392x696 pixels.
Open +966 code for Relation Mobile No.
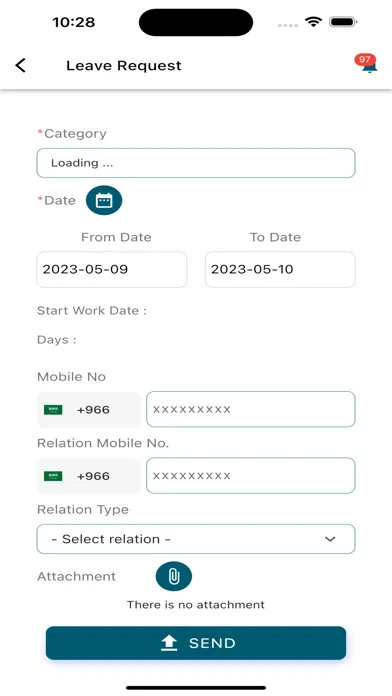tap(89, 476)
